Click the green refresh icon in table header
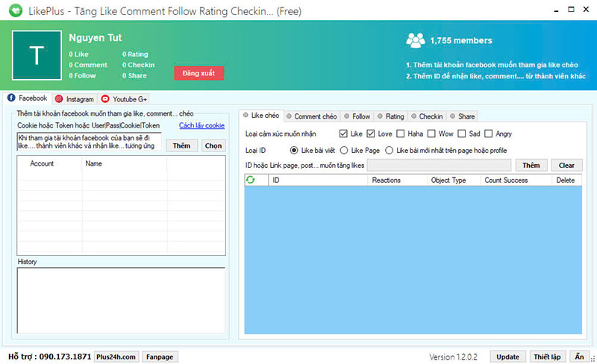Screen dimensions: 597x364 [x=250, y=180]
